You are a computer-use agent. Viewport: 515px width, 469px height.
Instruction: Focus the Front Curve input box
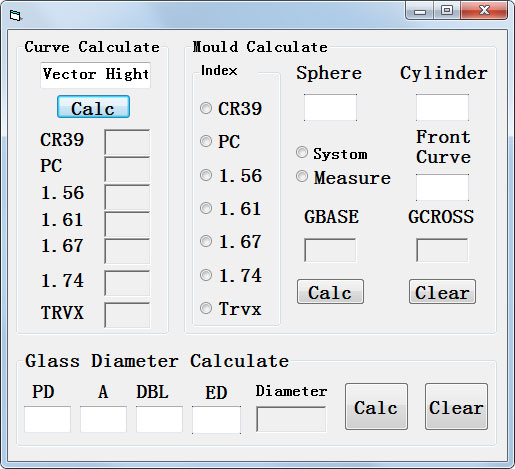(442, 187)
